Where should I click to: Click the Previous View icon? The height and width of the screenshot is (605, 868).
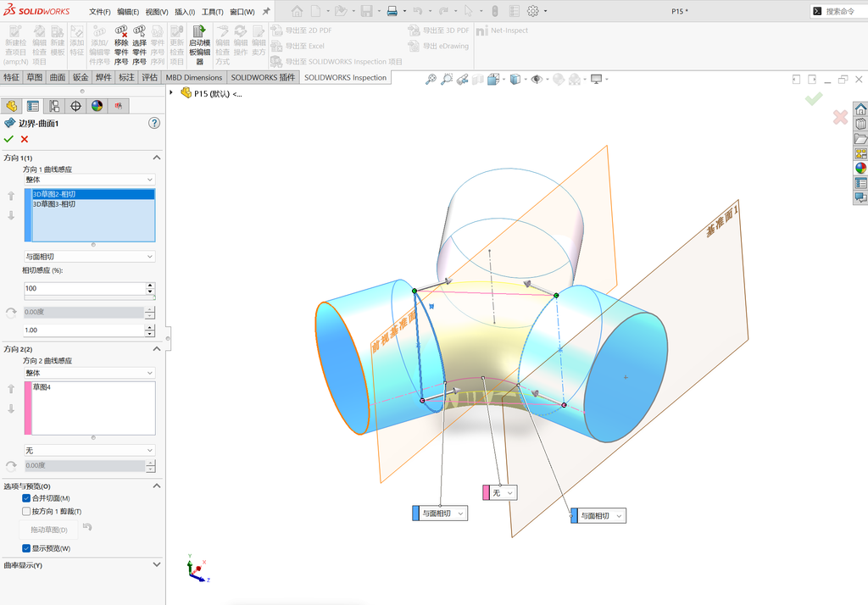[462, 79]
